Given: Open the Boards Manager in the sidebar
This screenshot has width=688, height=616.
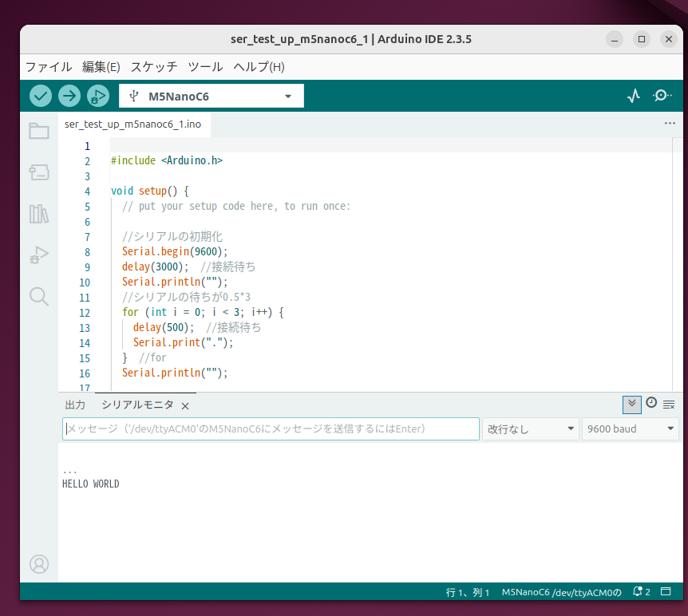Looking at the screenshot, I should point(39,172).
